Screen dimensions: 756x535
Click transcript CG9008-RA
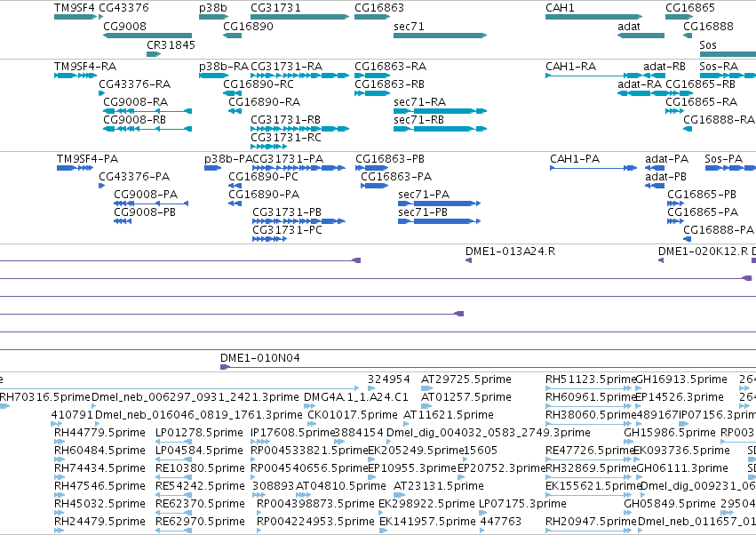tap(147, 111)
